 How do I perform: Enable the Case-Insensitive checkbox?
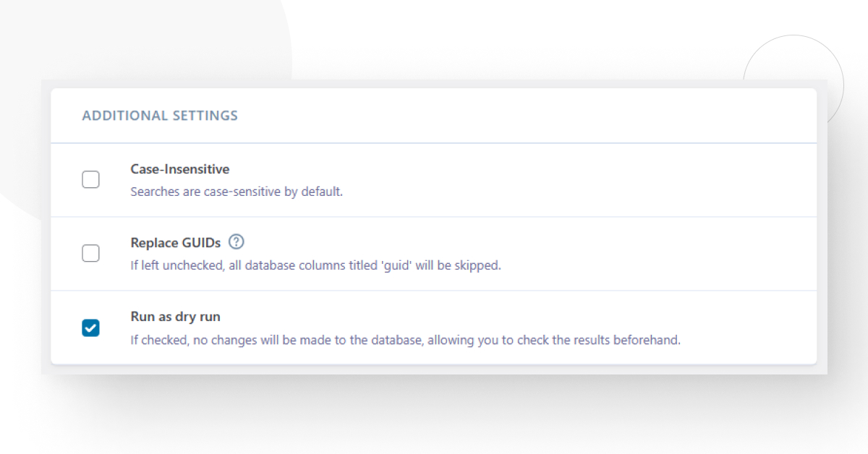tap(90, 179)
